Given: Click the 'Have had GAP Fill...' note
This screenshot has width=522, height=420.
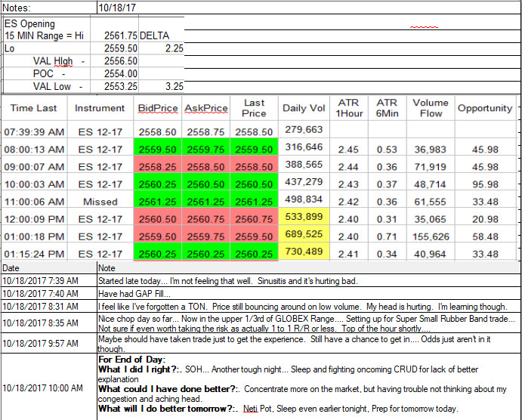Looking at the screenshot, I should [x=134, y=294].
